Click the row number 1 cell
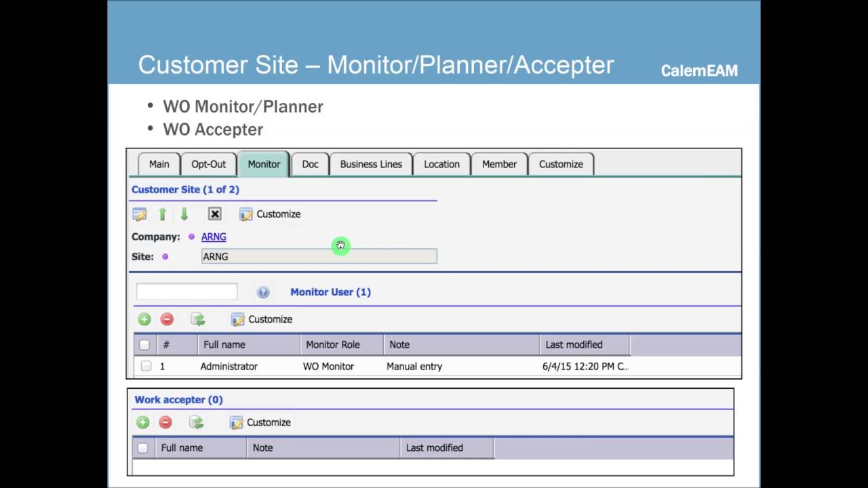 (x=162, y=366)
